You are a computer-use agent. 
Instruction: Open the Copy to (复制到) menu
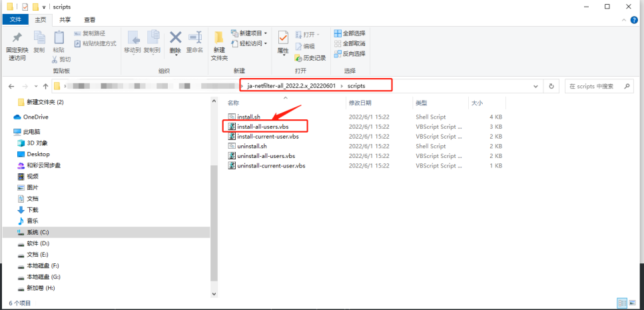pos(153,43)
